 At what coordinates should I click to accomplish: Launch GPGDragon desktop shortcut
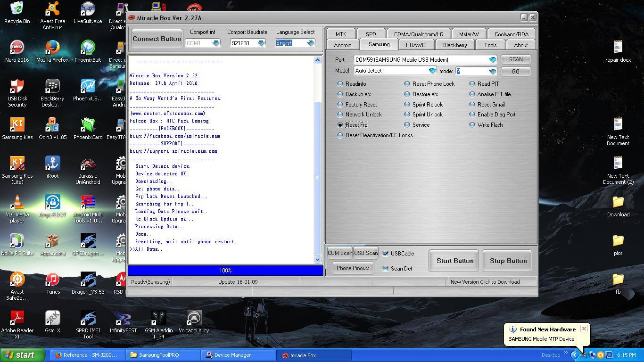tap(88, 245)
